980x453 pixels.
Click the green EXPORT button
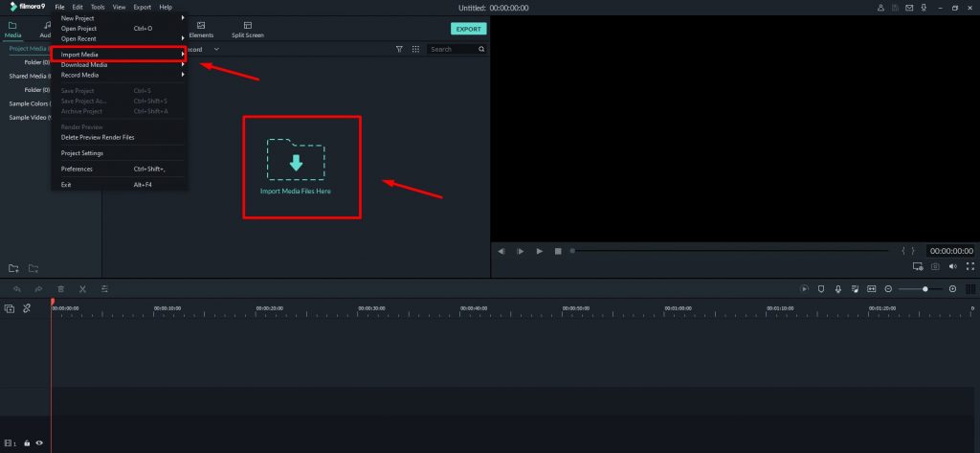tap(468, 29)
